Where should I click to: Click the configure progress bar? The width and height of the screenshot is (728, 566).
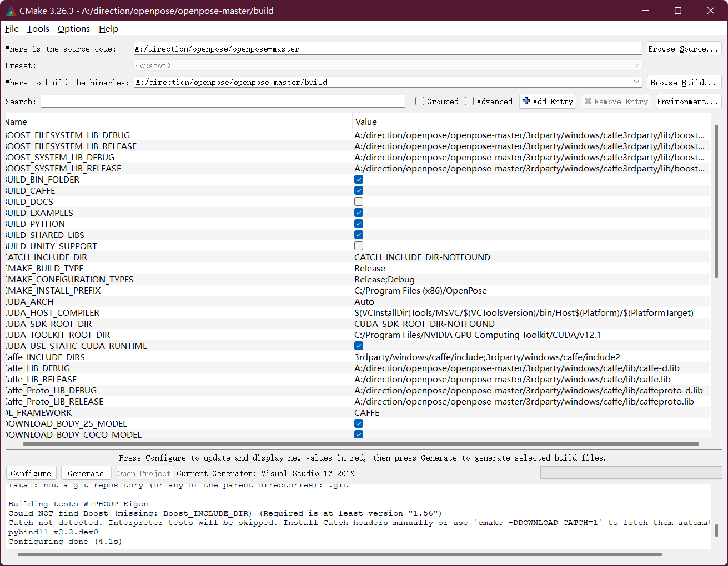pyautogui.click(x=631, y=473)
